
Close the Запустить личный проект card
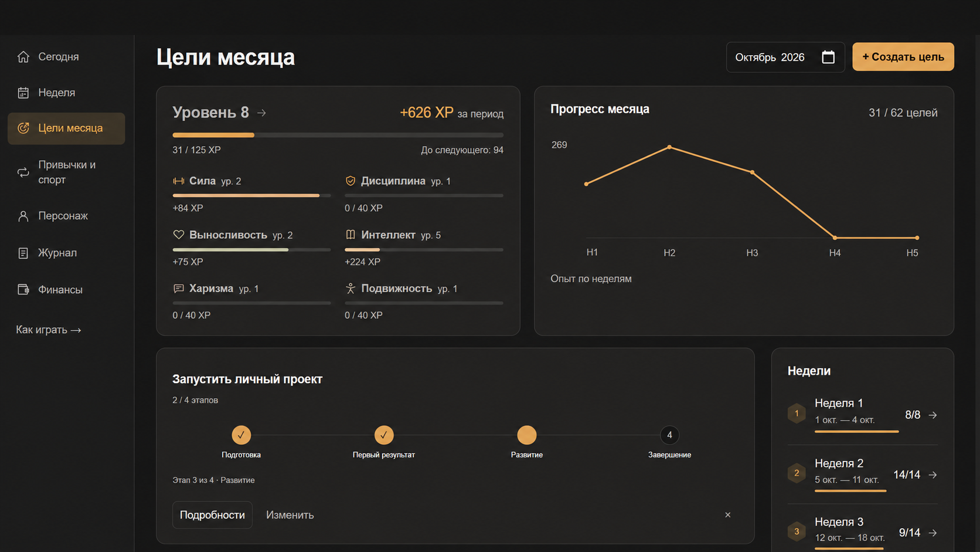[x=728, y=515]
